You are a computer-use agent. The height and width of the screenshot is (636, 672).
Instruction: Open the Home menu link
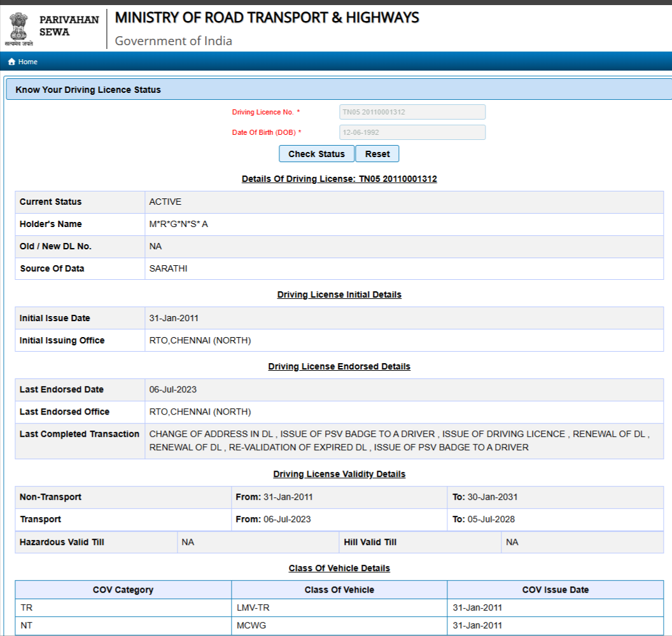pyautogui.click(x=27, y=62)
